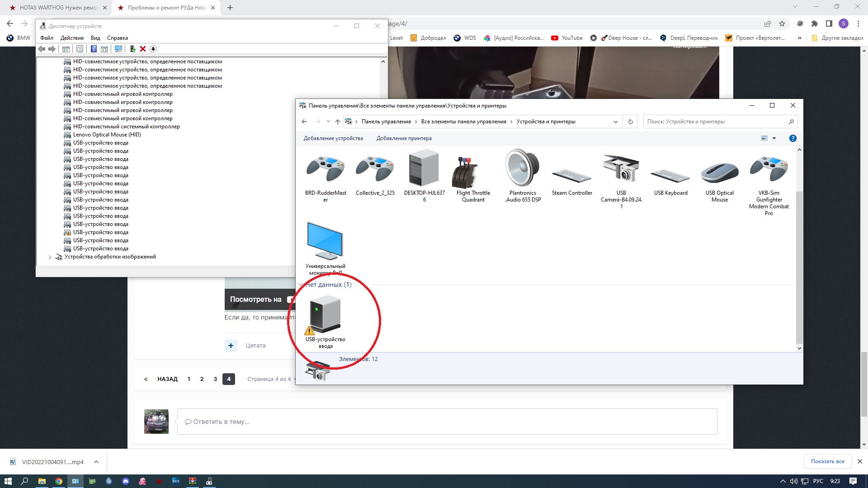Expand the imaging devices tree node
The image size is (868, 488).
coord(50,257)
